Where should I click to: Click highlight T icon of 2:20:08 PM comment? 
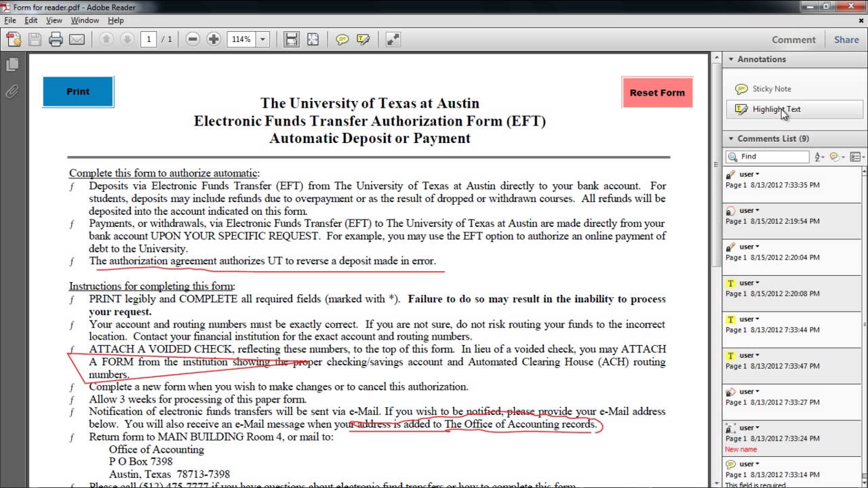731,283
